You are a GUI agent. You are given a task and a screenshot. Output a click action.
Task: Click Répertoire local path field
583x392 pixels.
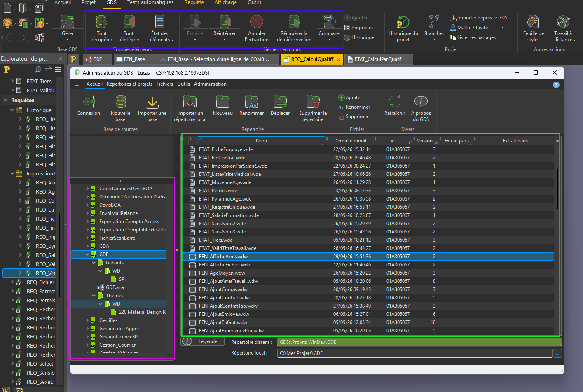coord(414,353)
